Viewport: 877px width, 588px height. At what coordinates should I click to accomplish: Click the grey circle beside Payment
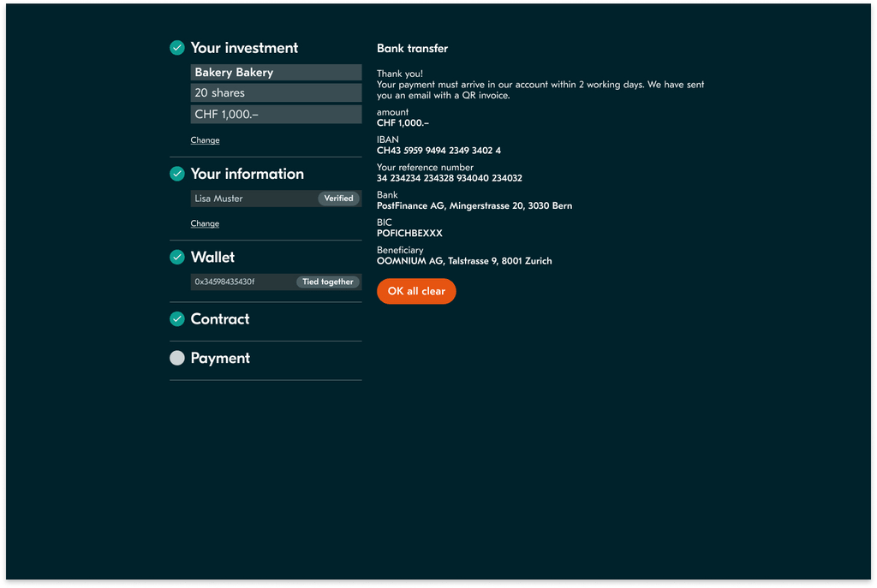[177, 358]
